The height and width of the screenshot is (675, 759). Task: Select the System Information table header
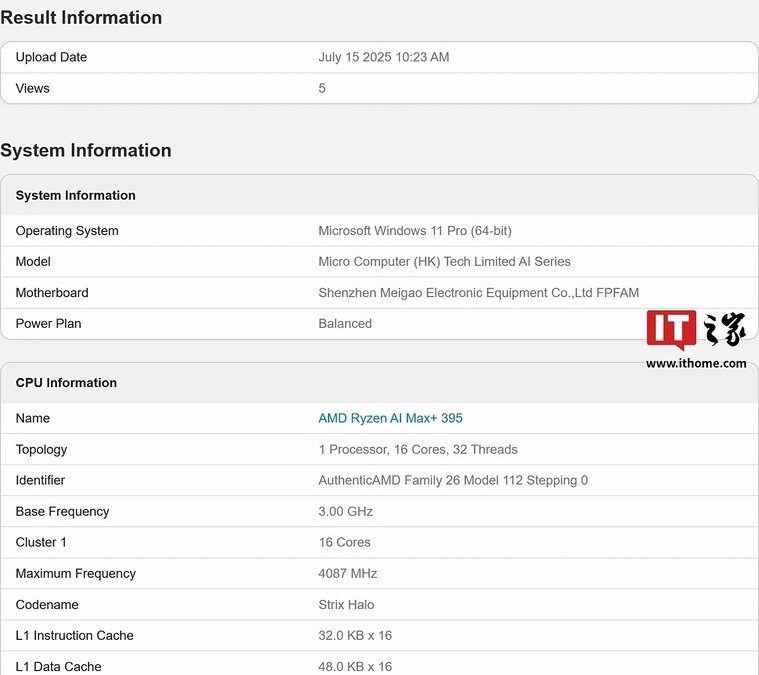pyautogui.click(x=76, y=195)
